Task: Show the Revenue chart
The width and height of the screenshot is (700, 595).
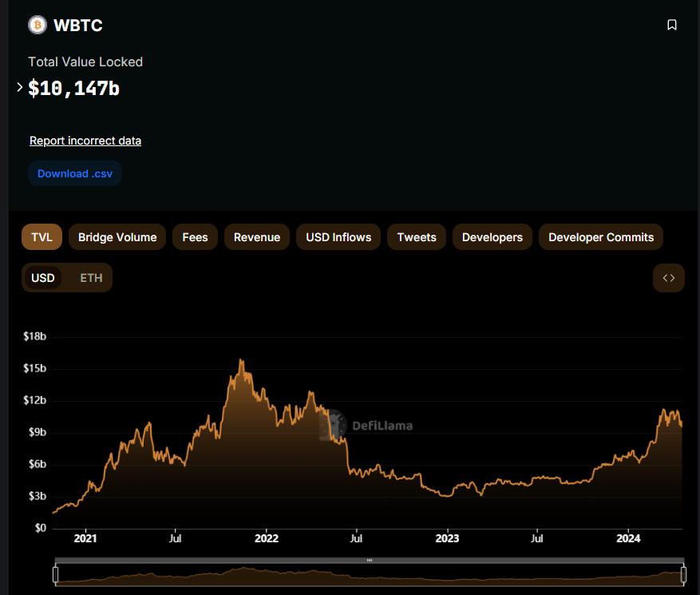Action: click(x=257, y=236)
